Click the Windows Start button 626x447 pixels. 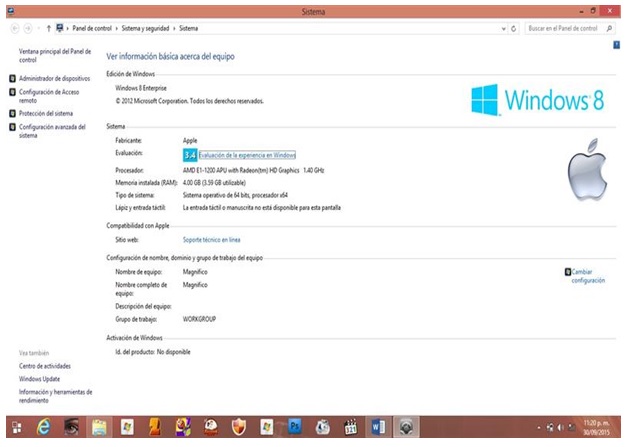tap(17, 426)
